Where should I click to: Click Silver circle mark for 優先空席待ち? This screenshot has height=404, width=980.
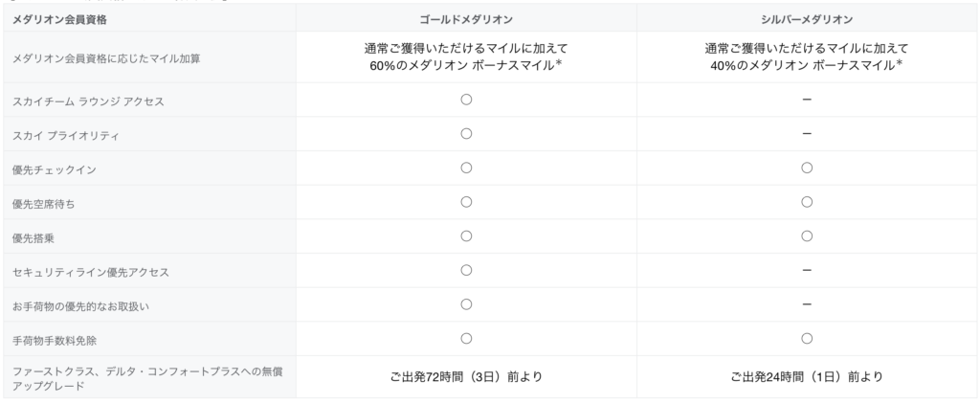click(x=806, y=202)
